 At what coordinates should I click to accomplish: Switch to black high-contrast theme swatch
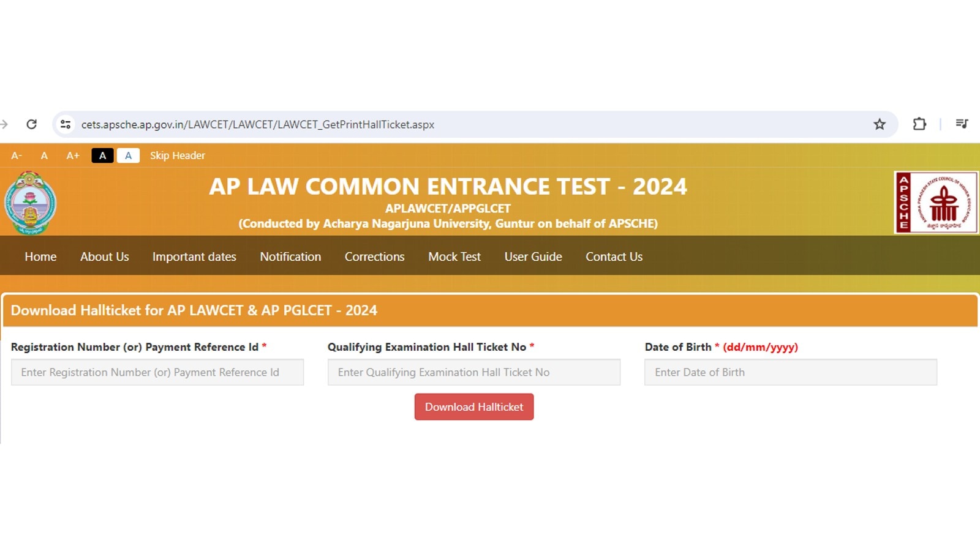(102, 156)
